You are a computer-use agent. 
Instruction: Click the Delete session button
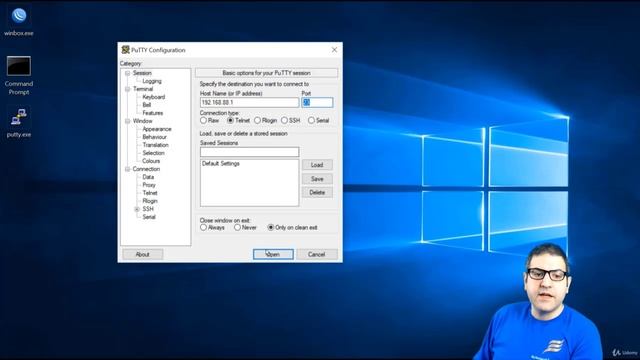point(317,193)
